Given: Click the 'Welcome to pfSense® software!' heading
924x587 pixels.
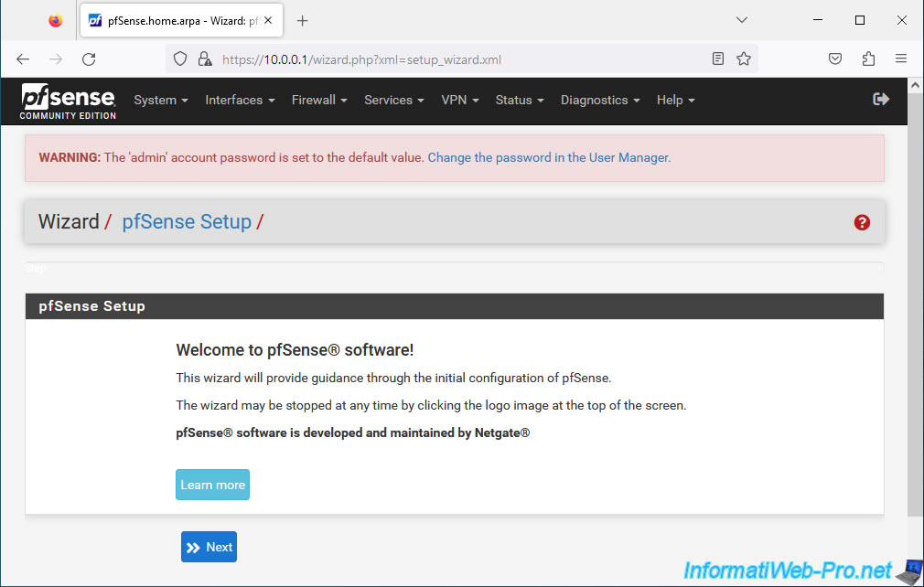Looking at the screenshot, I should [295, 349].
